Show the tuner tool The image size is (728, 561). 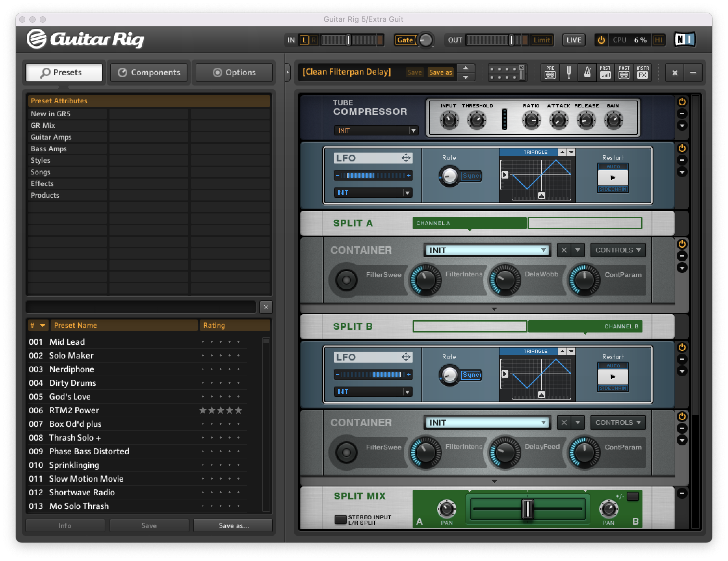point(569,73)
